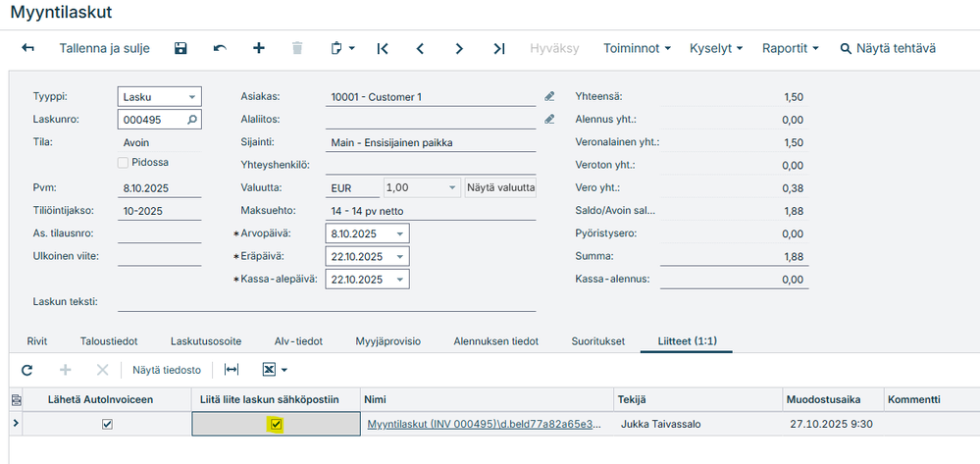Click the Maksuehto field 14 - 14 pv netto
This screenshot has height=464, width=980.
pos(431,211)
